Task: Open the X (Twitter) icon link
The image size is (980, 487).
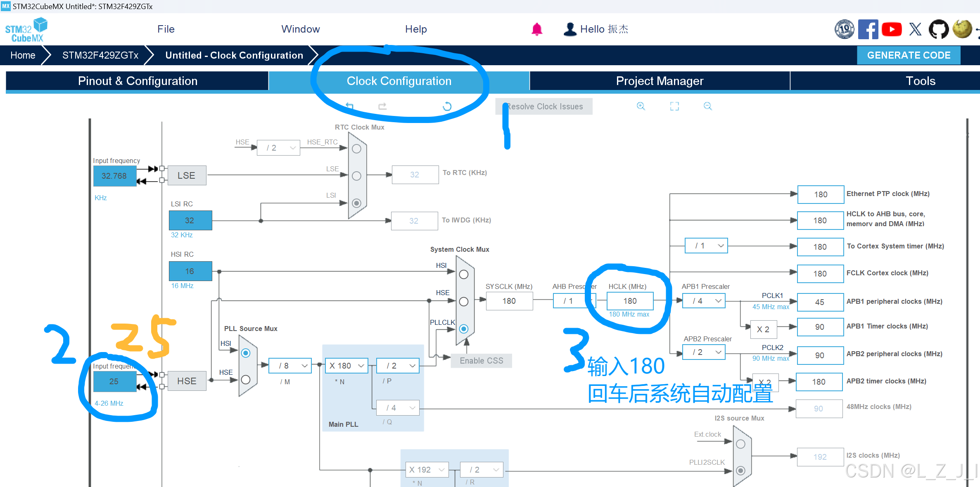Action: (x=915, y=29)
